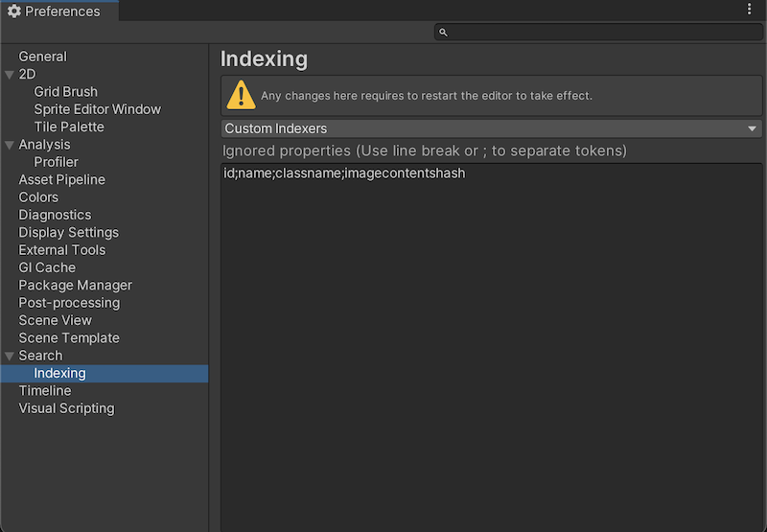Select Grid Brush under 2D
Screen dimensions: 767x532
pos(65,92)
